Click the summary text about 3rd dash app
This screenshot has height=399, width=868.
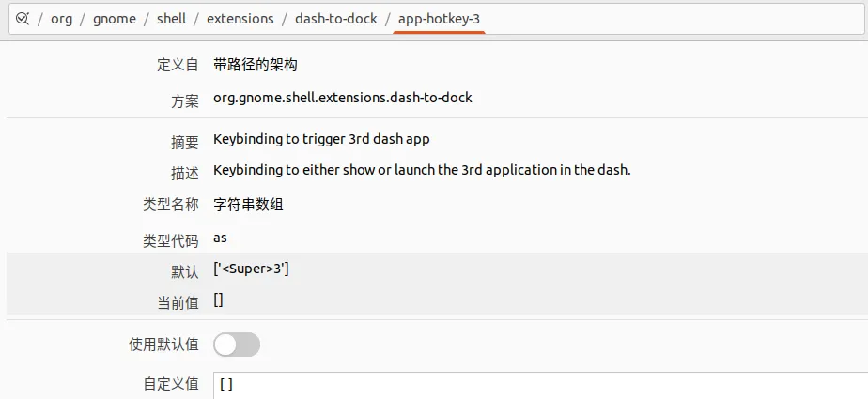click(x=321, y=139)
